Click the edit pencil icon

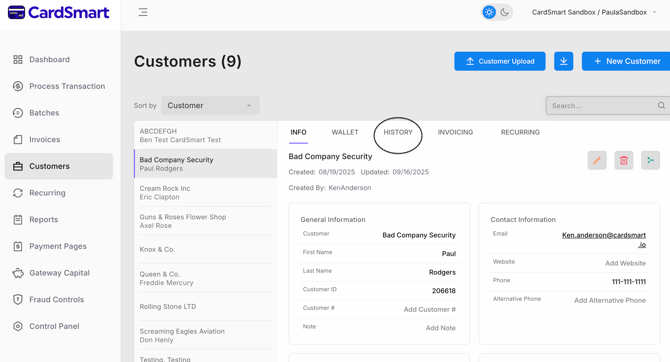597,160
